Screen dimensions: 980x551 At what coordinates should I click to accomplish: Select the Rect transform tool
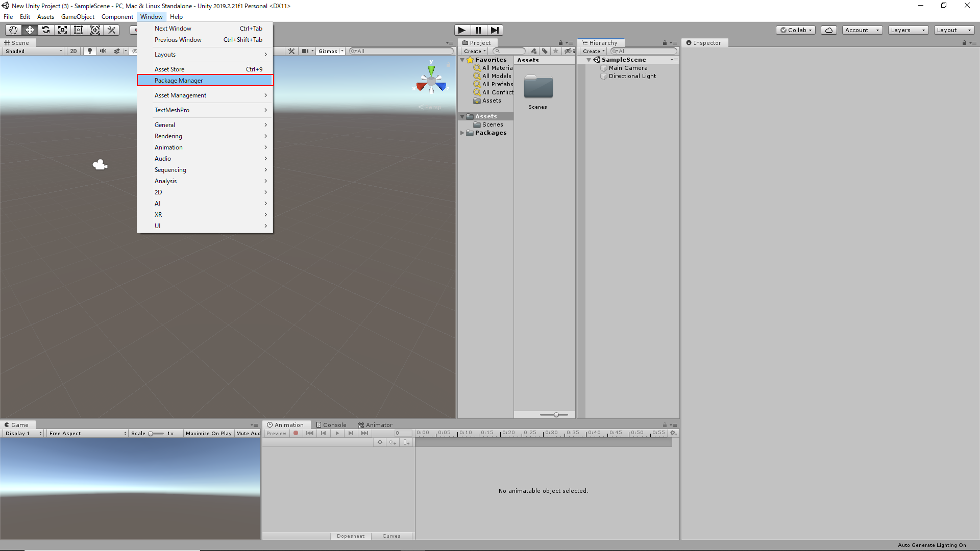79,30
